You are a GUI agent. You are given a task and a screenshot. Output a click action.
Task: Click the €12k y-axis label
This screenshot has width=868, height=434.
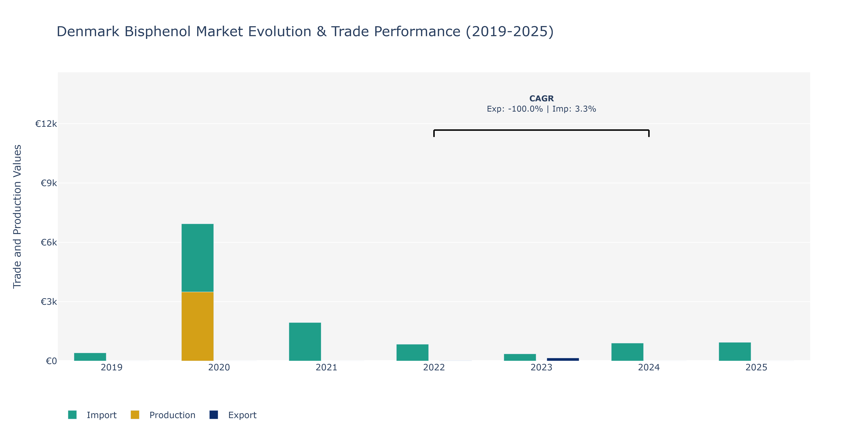click(46, 124)
